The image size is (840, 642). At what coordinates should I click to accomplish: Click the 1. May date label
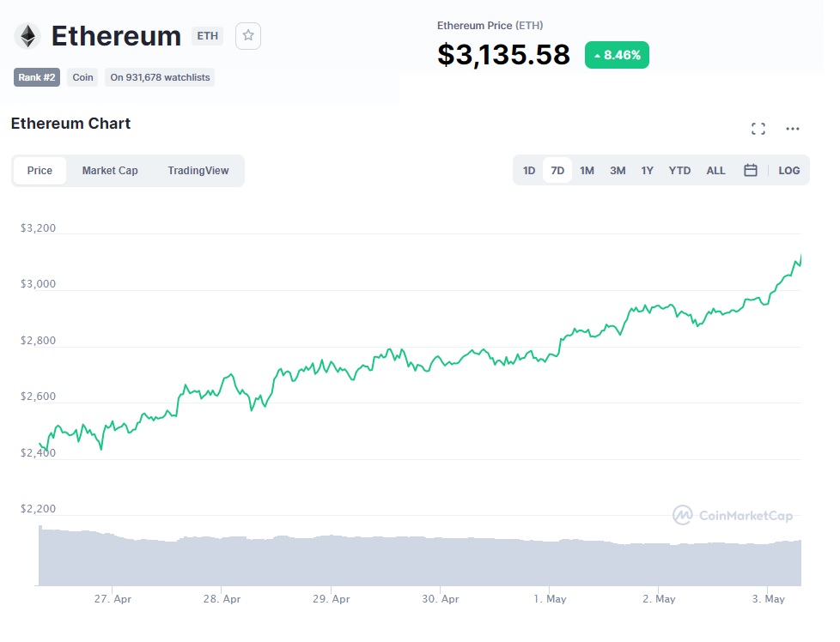[550, 598]
